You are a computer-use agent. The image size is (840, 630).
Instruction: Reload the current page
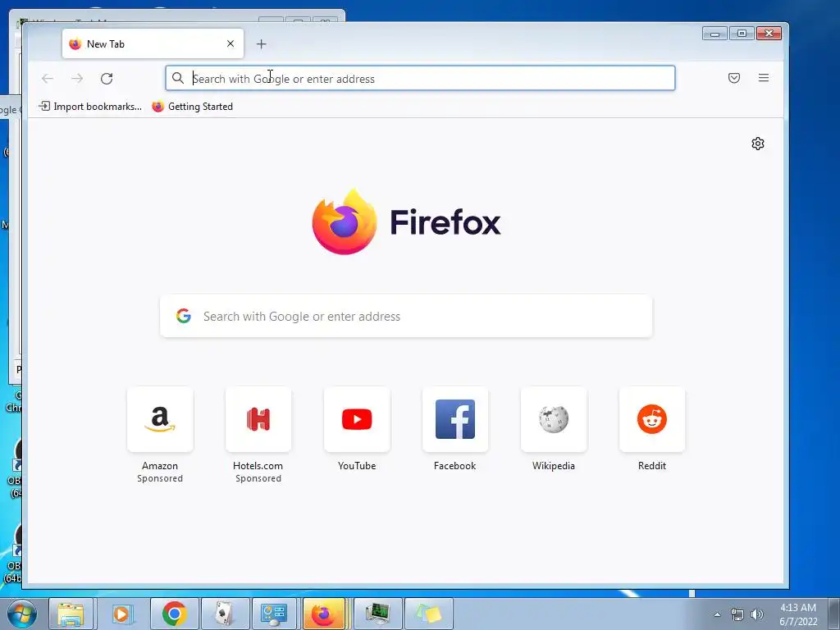(x=107, y=79)
